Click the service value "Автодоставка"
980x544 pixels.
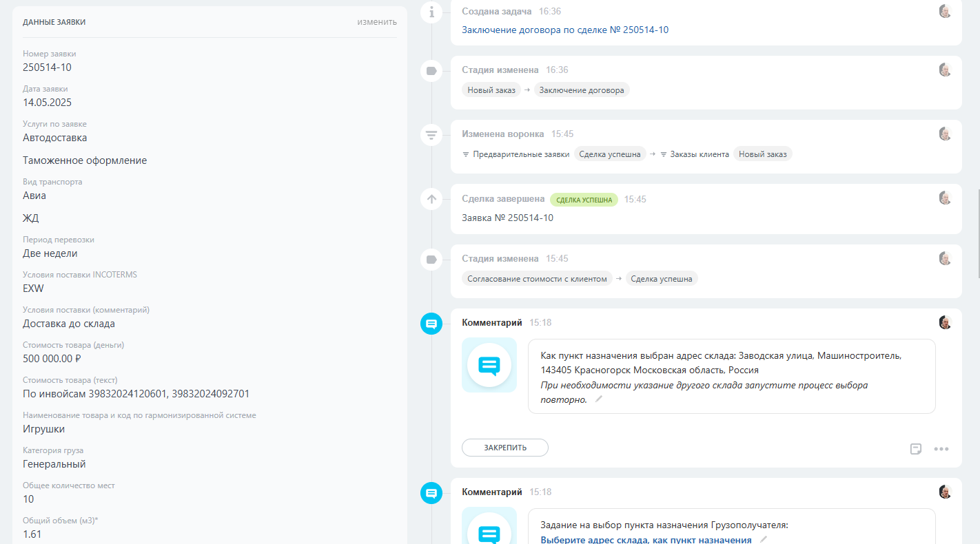pos(55,138)
